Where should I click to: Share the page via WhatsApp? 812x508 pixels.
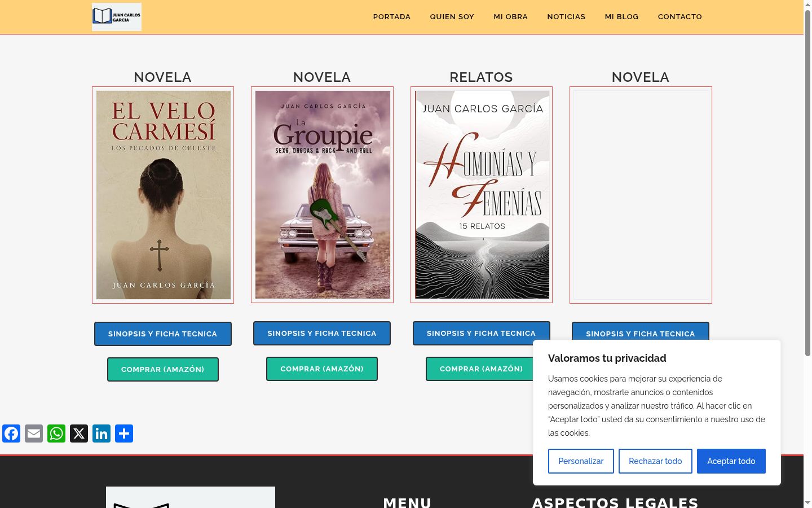coord(56,433)
